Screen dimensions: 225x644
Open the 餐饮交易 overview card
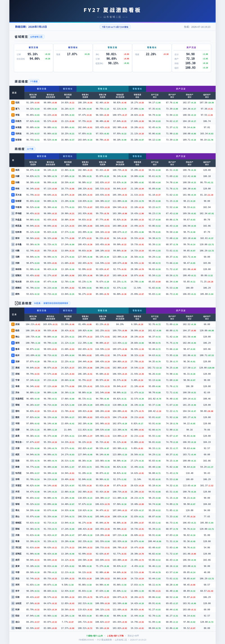(x=33, y=59)
